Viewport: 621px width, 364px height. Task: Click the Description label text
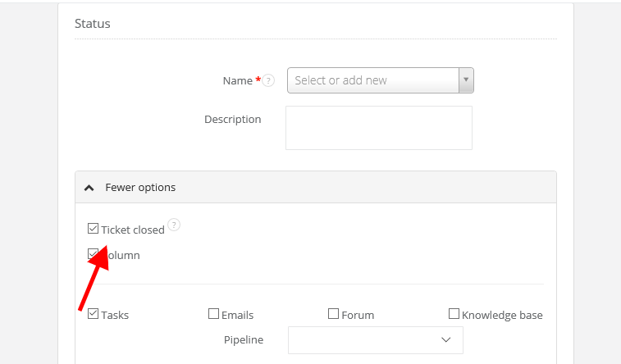[x=232, y=119]
